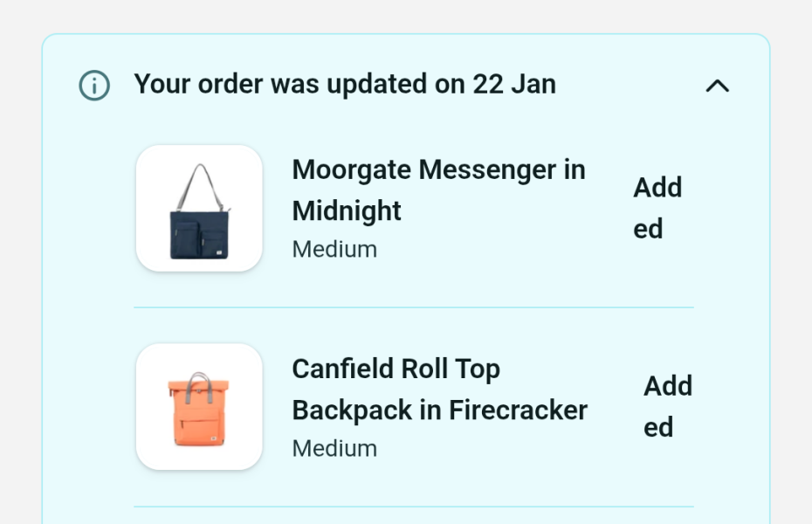812x524 pixels.
Task: Collapse the order update panel chevron
Action: click(717, 86)
